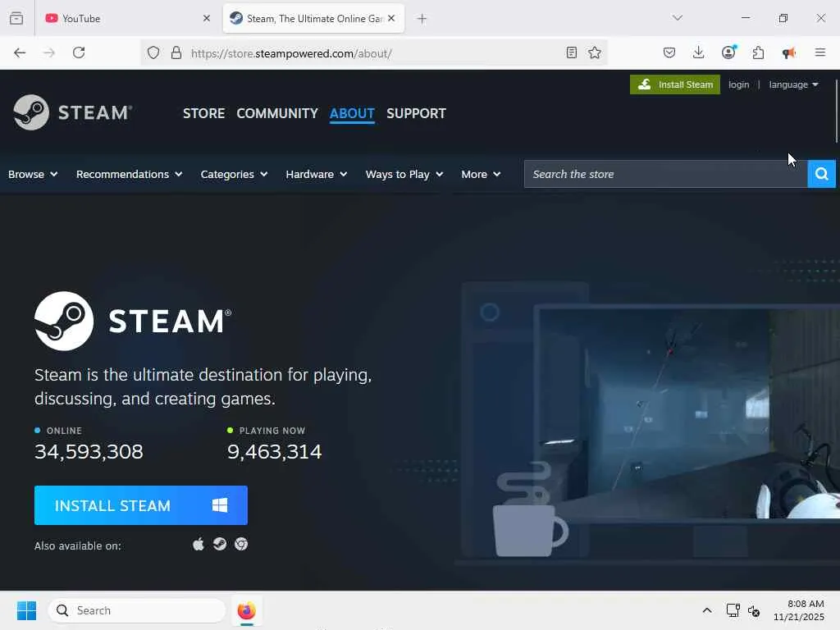
Task: Open a new tab with the plus button
Action: [422, 19]
